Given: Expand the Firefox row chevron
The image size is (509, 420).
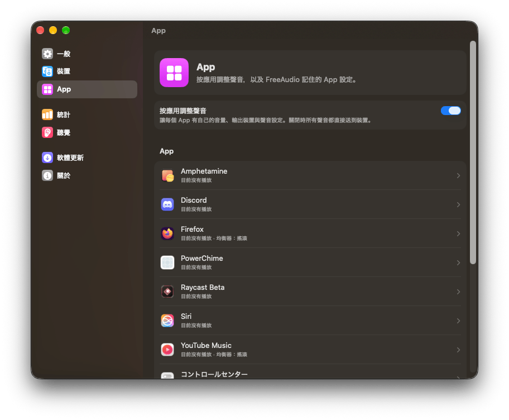Looking at the screenshot, I should tap(458, 233).
